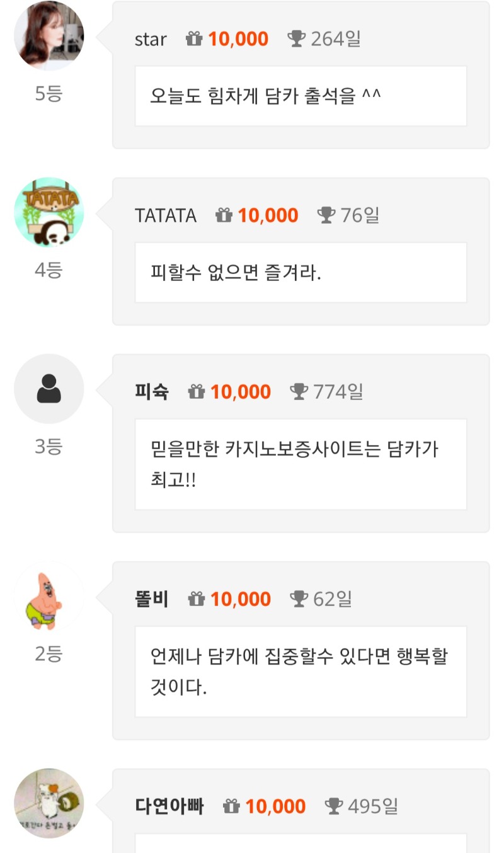The image size is (504, 853).
Task: Click 피슉's default silhouette avatar
Action: (x=49, y=389)
